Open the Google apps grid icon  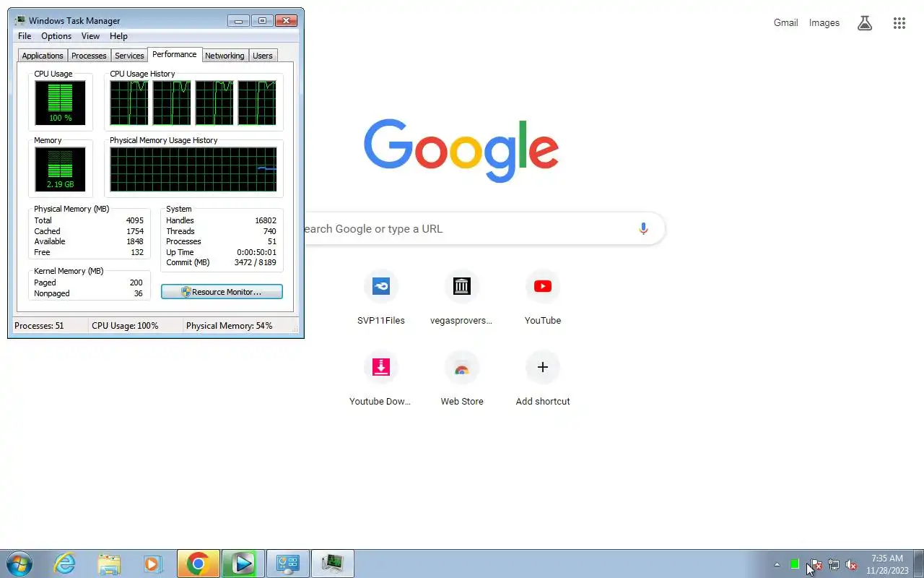tap(899, 23)
